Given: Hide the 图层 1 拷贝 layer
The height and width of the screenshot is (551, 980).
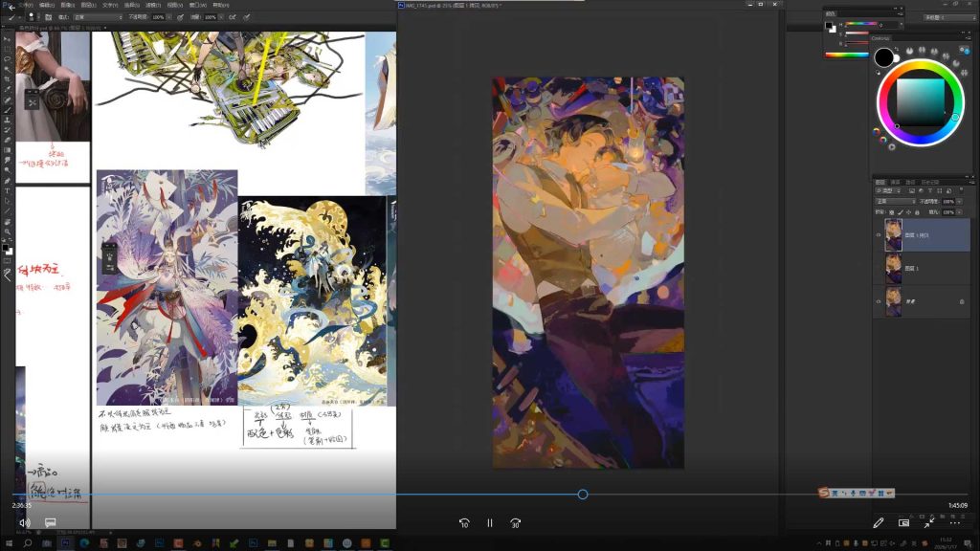Looking at the screenshot, I should tap(879, 235).
